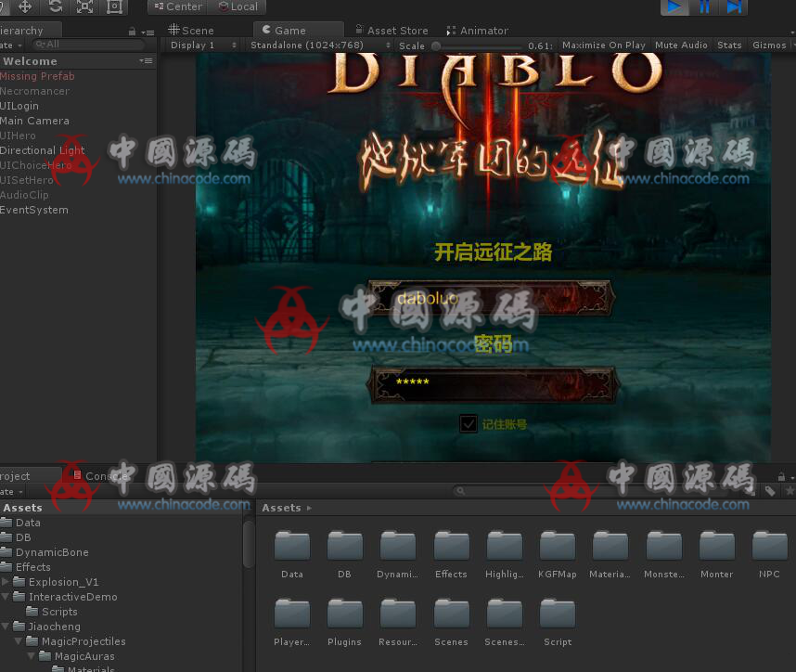This screenshot has width=796, height=672.
Task: Click the Step frame button
Action: [x=734, y=6]
